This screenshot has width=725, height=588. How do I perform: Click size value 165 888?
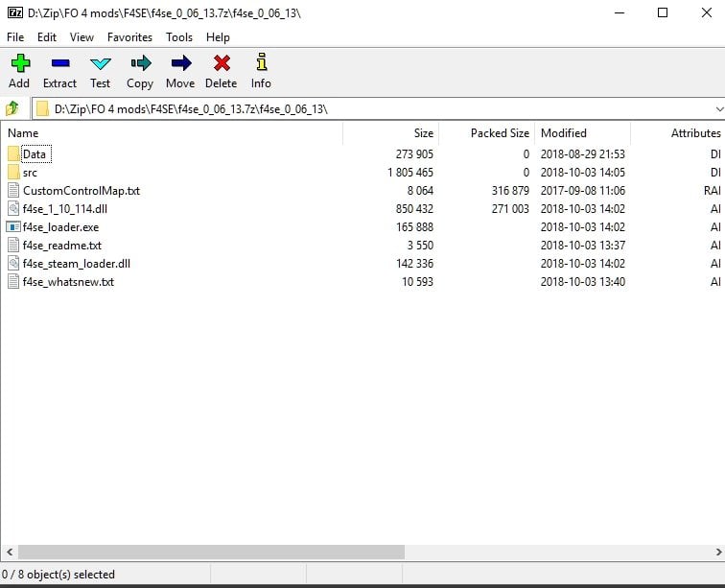click(414, 227)
